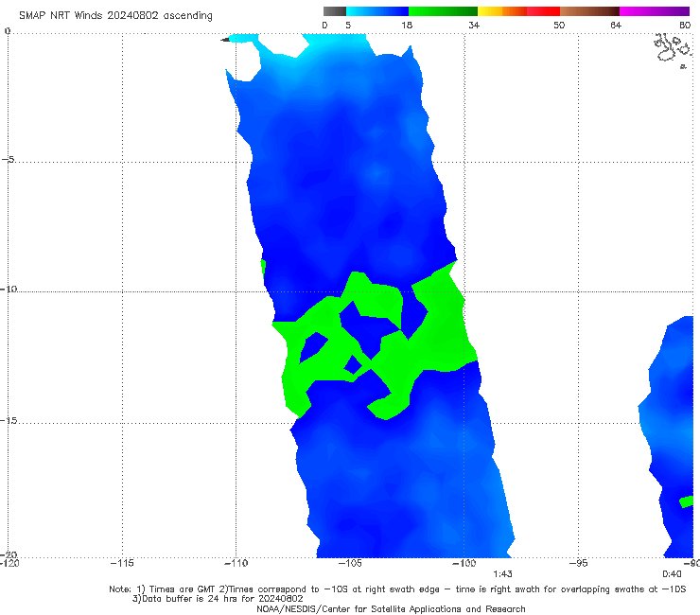700x615 pixels.
Task: Click the '18' color scale label
Action: 407,26
